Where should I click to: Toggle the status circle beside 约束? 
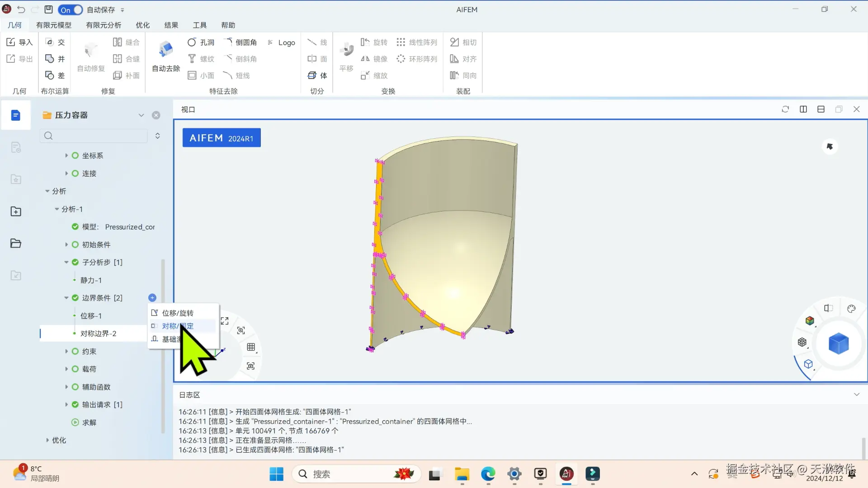[x=75, y=352]
